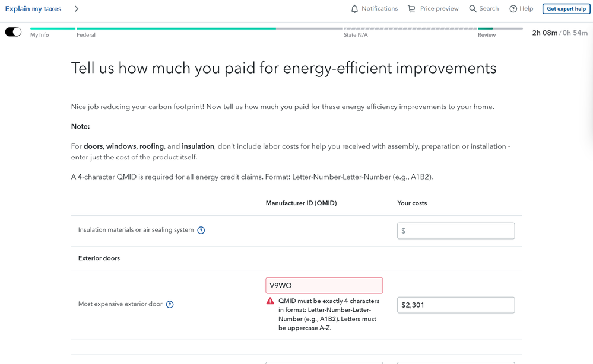Click the Notifications bell icon
The height and width of the screenshot is (364, 593).
(354, 9)
